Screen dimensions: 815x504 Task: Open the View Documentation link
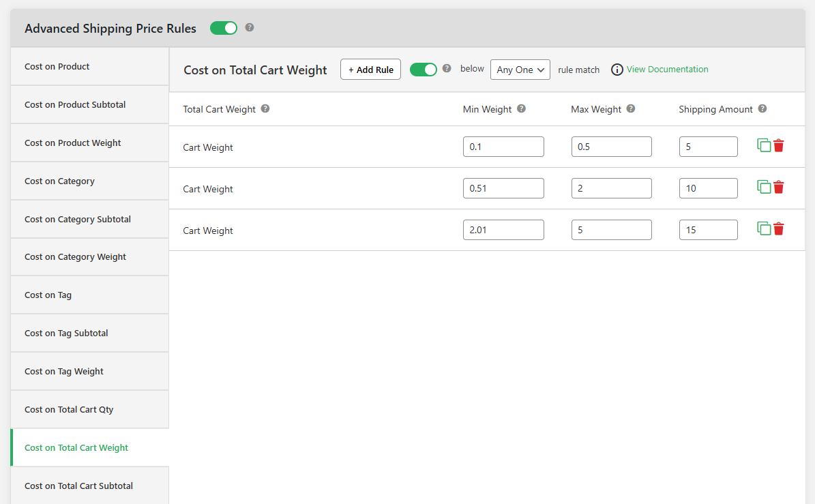pyautogui.click(x=667, y=69)
